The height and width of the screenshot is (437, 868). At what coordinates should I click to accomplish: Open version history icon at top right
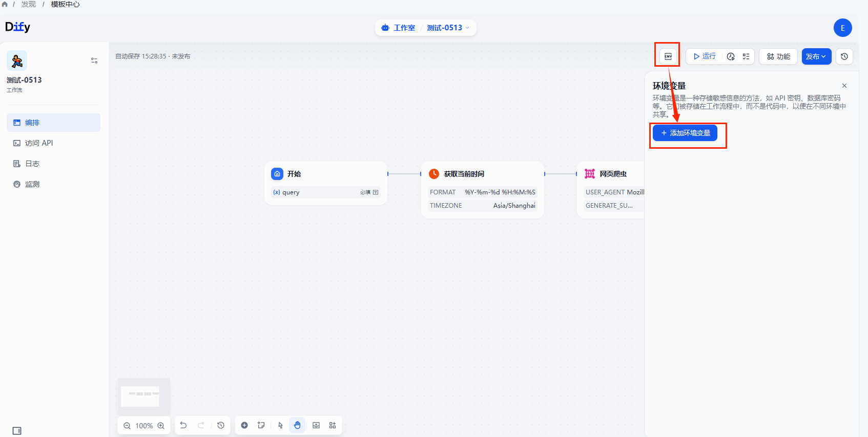(844, 56)
